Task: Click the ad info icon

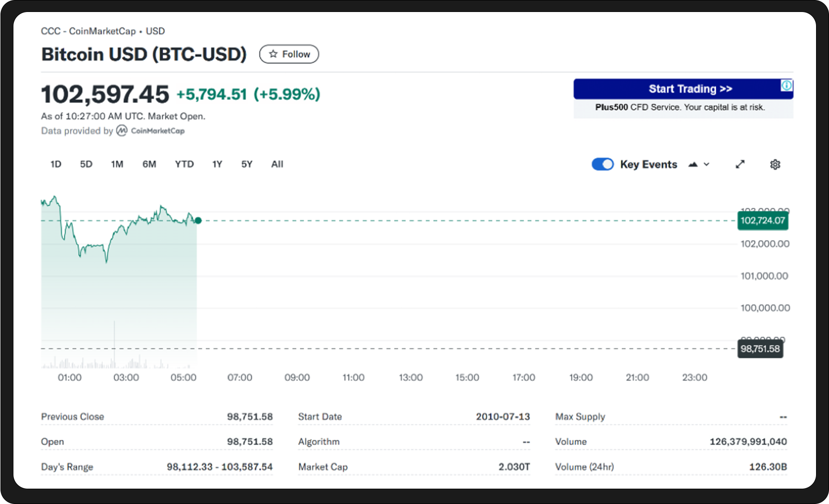Action: 787,85
